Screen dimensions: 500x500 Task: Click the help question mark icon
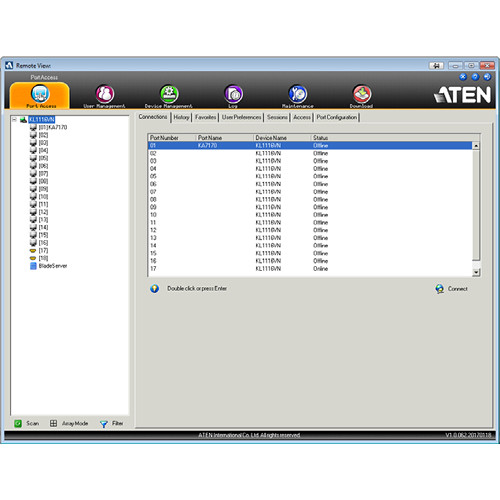(475, 77)
